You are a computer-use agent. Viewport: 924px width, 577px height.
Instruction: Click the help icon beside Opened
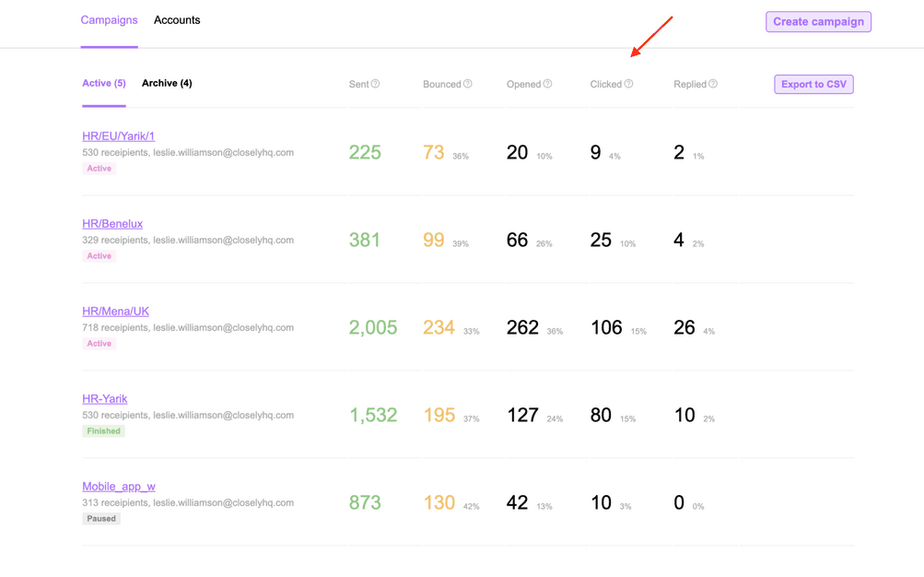547,84
